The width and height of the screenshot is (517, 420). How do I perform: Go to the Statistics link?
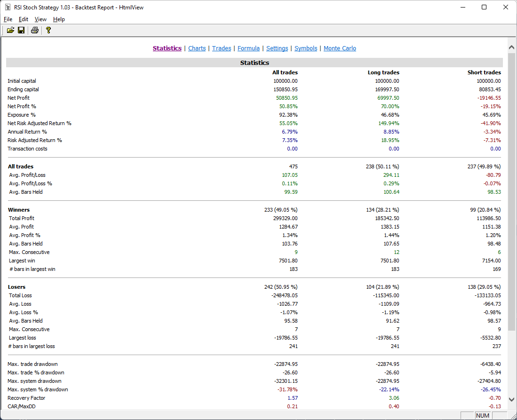(x=167, y=48)
